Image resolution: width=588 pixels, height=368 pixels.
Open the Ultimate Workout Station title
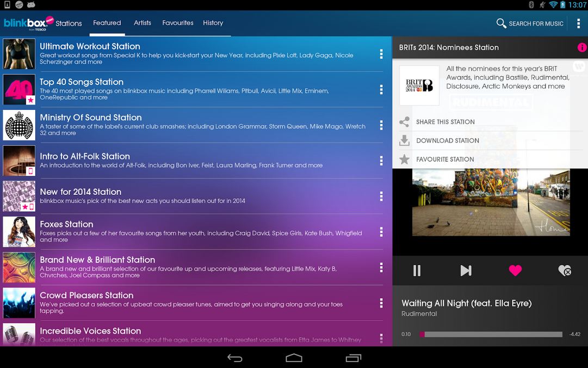coord(90,46)
